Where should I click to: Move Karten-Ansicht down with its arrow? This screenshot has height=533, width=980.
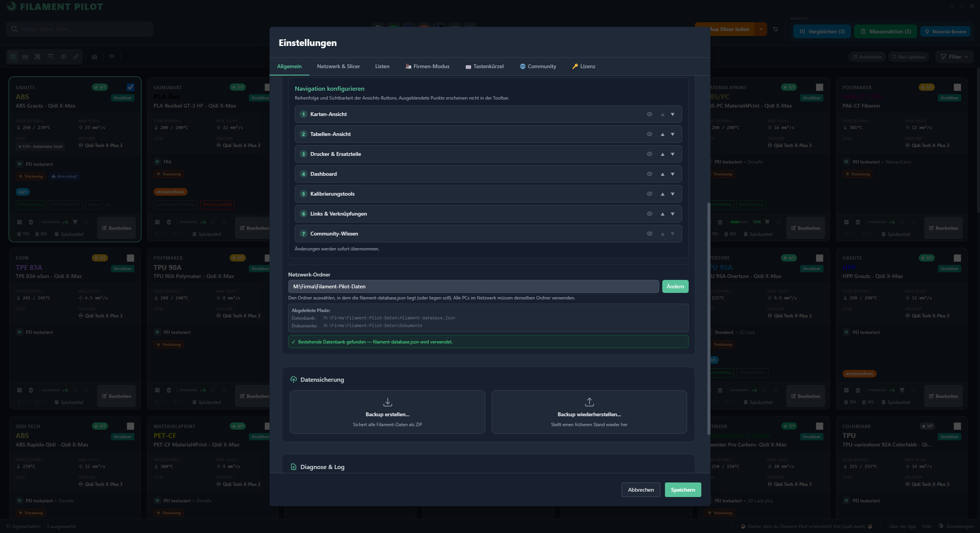pos(673,114)
